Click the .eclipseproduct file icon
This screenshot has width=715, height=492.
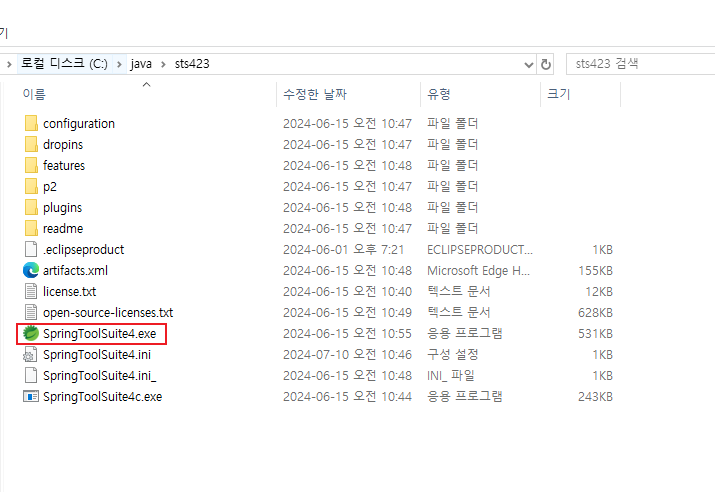[x=31, y=249]
